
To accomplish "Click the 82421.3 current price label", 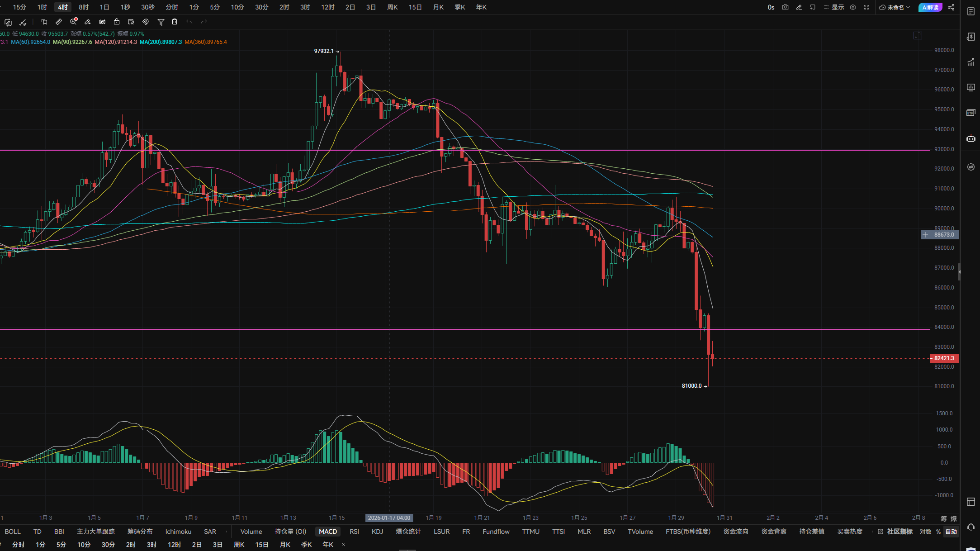I will (x=944, y=358).
